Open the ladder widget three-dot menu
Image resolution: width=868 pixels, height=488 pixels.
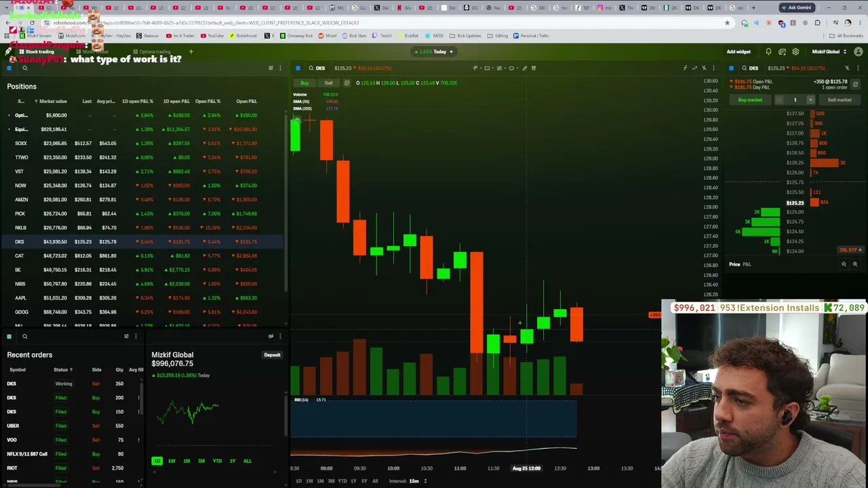point(858,68)
